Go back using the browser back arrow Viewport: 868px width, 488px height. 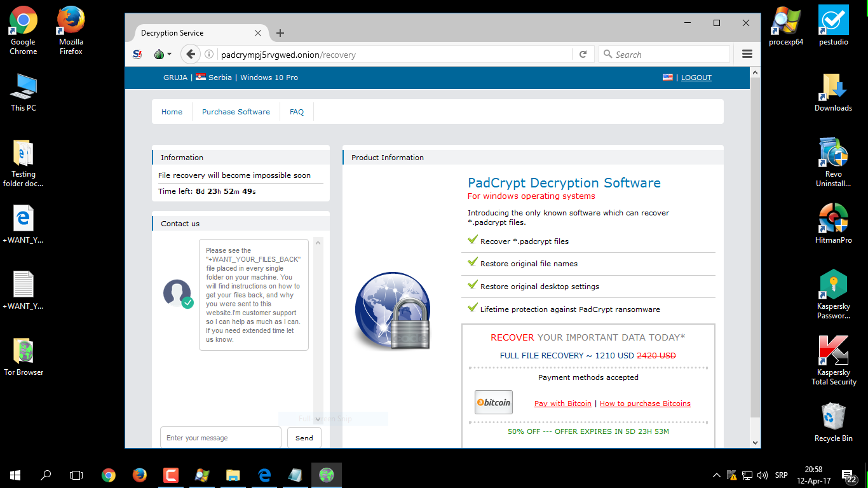click(x=191, y=54)
